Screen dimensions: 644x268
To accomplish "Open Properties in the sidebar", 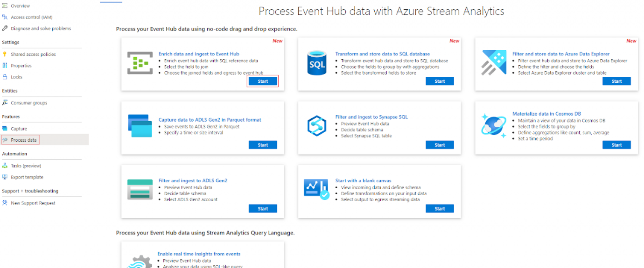I will (x=21, y=66).
